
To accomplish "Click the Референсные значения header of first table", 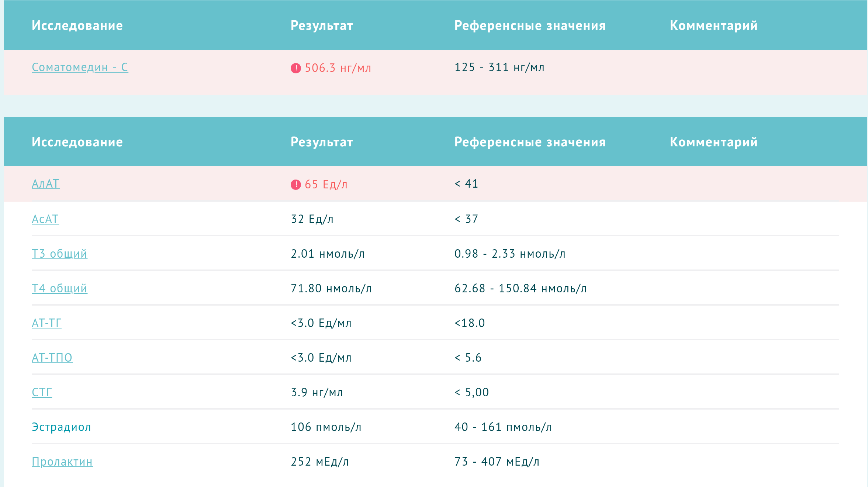I will click(x=530, y=25).
